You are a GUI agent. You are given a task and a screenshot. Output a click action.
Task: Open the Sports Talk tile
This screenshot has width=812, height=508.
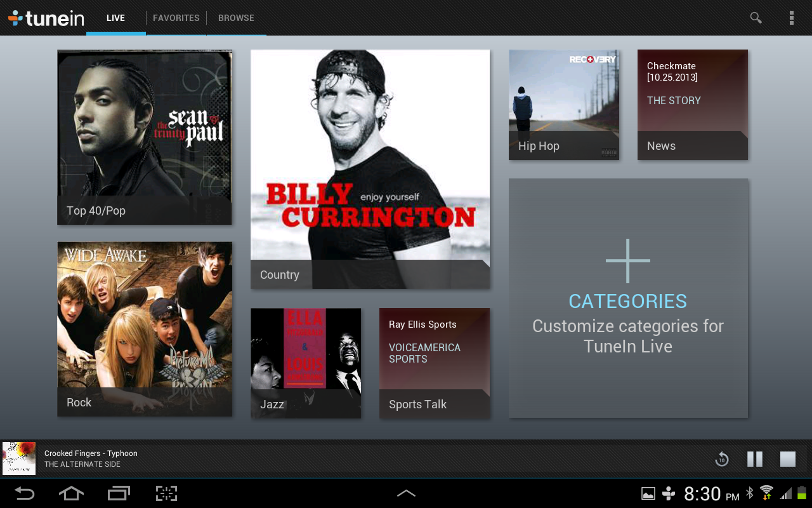pyautogui.click(x=435, y=363)
